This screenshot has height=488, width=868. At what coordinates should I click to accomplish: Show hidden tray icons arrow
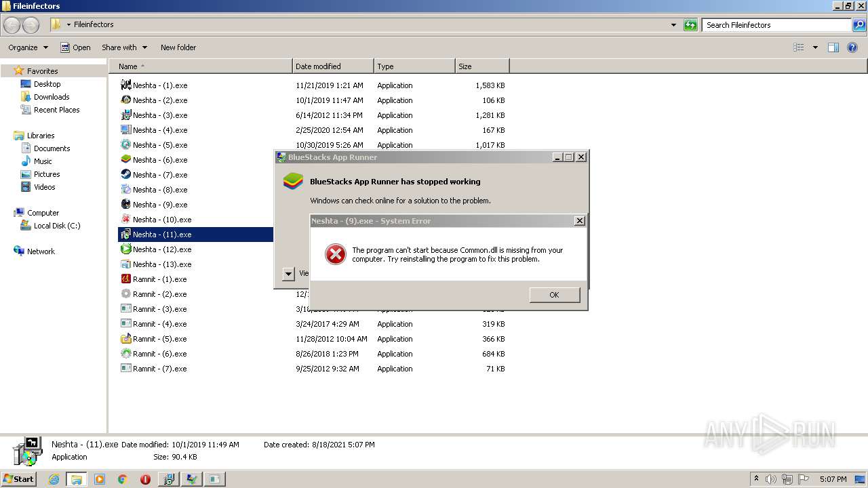point(756,479)
